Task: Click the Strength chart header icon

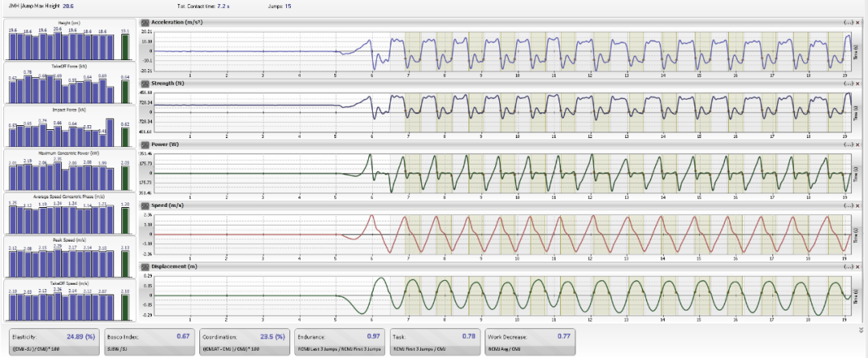Action: (x=145, y=83)
